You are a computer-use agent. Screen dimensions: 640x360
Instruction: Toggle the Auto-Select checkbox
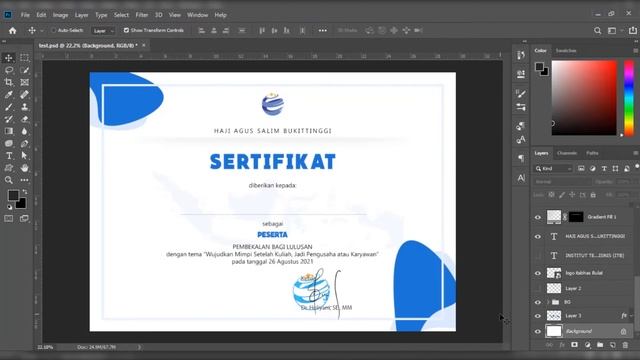click(x=53, y=30)
